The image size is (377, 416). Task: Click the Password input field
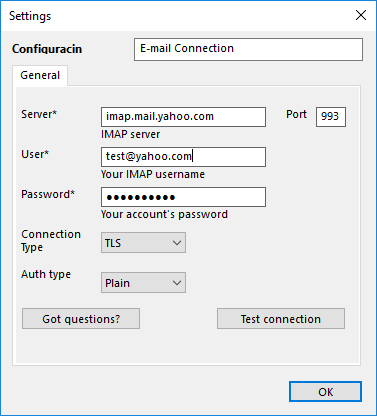[x=183, y=197]
